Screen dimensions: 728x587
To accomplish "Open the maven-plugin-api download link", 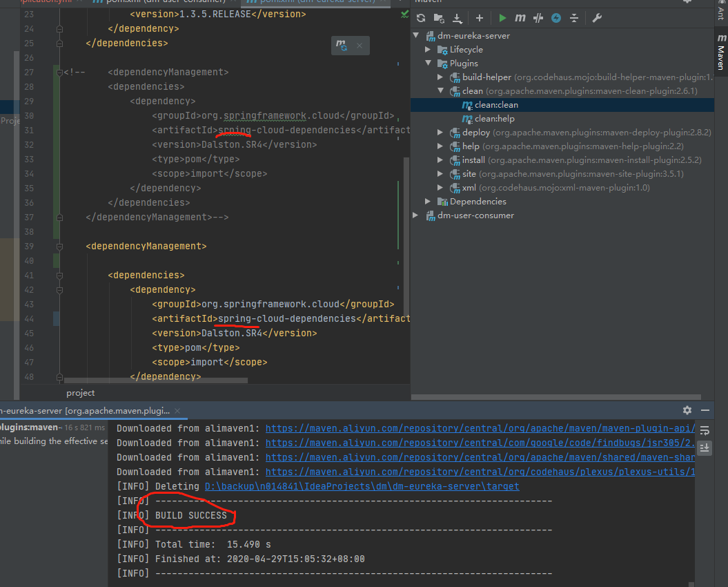I will tap(480, 429).
